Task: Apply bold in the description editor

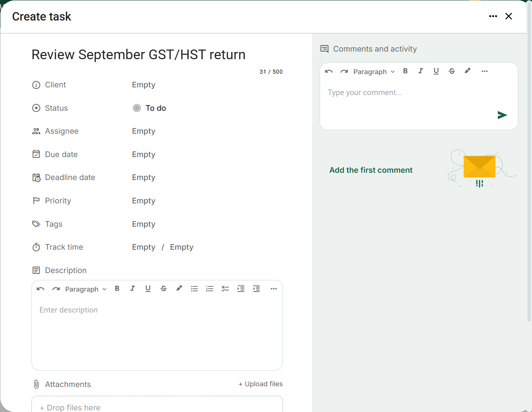Action: (x=117, y=288)
